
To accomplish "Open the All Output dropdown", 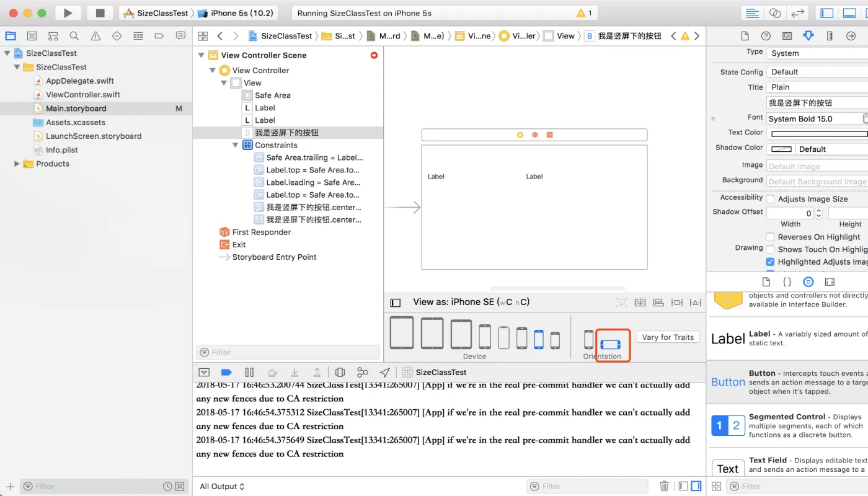I will coord(222,487).
